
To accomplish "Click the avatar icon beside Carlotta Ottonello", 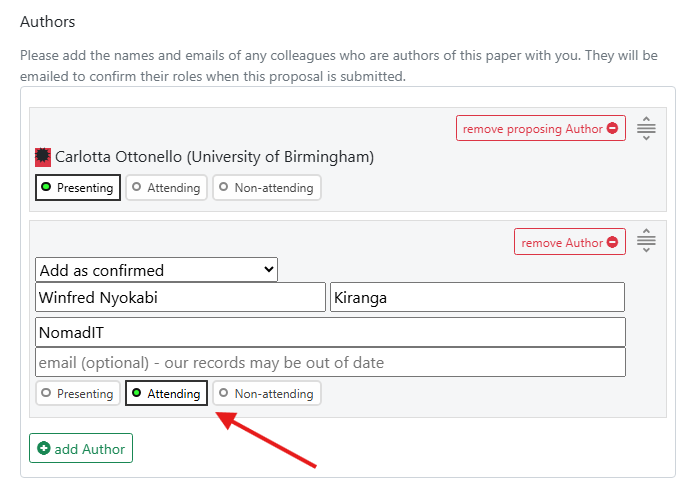I will coord(43,157).
